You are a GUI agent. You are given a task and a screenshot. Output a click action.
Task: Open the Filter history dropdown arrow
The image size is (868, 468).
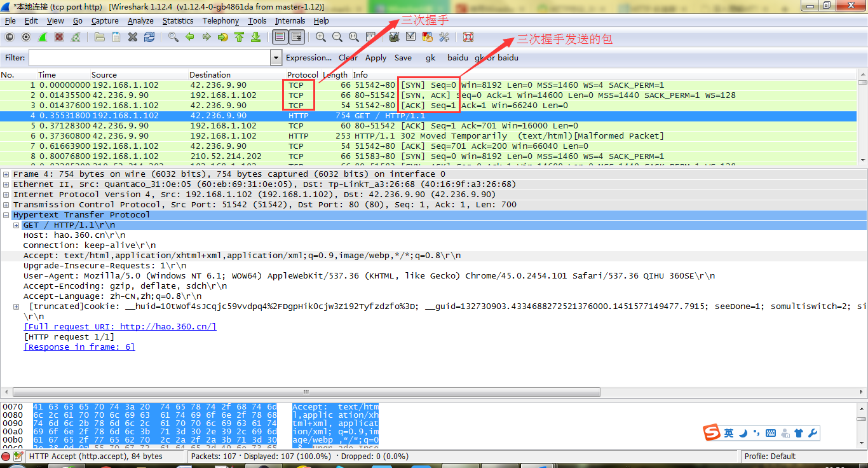click(x=276, y=58)
